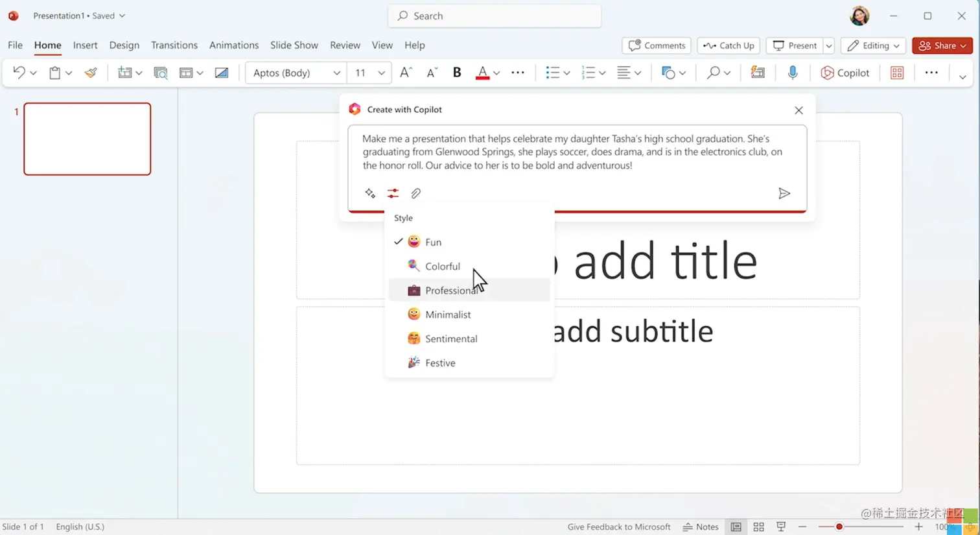
Task: Click the Catch Up button
Action: (x=729, y=45)
